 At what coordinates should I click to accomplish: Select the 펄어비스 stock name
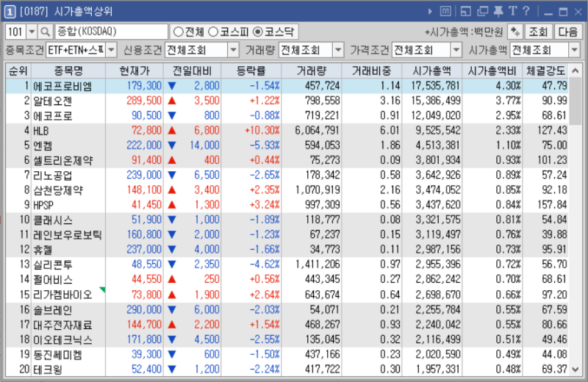52,280
